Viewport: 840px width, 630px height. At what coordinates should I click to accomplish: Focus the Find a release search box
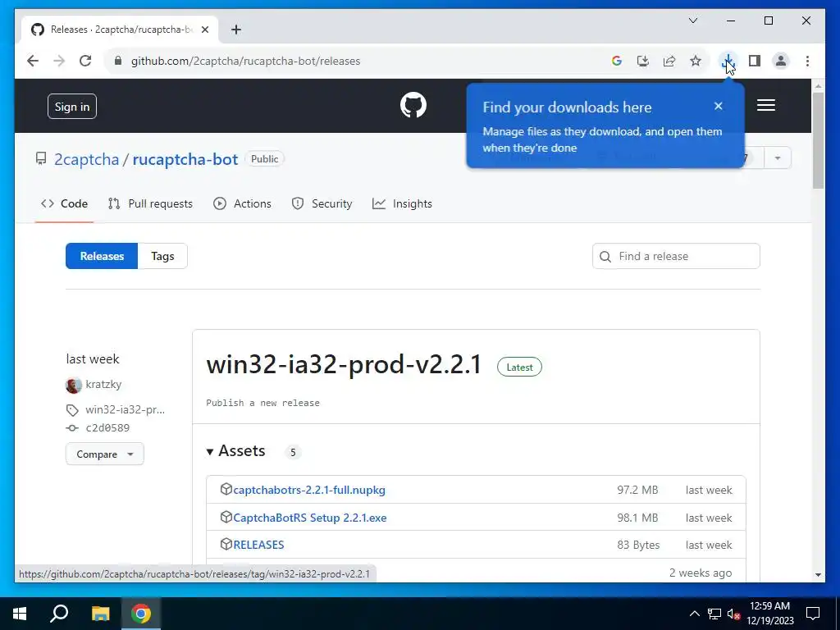click(676, 256)
